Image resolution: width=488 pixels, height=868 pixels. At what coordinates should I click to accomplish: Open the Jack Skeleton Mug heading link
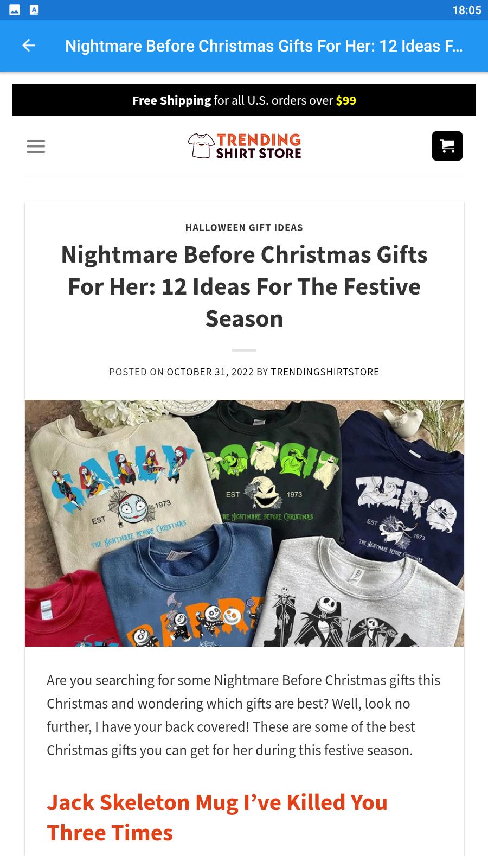[x=217, y=818]
